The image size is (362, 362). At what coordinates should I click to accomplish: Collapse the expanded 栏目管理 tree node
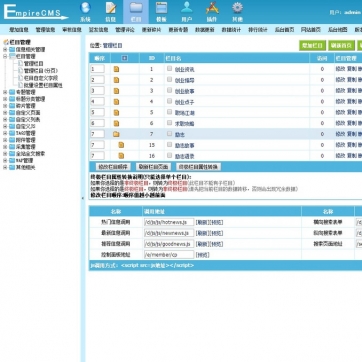[5, 56]
